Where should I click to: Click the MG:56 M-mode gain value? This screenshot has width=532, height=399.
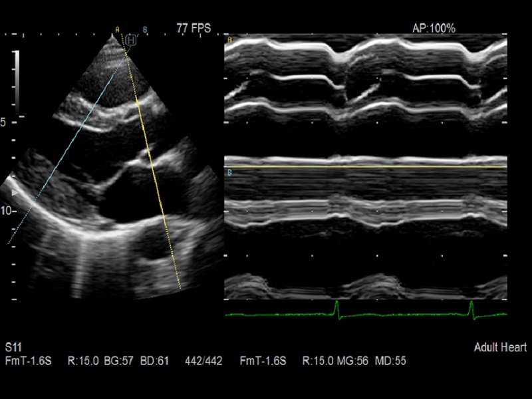click(356, 361)
